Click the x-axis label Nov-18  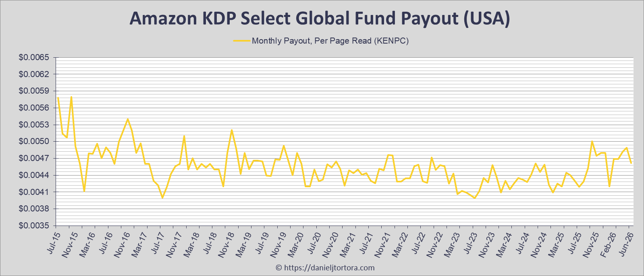coord(226,245)
